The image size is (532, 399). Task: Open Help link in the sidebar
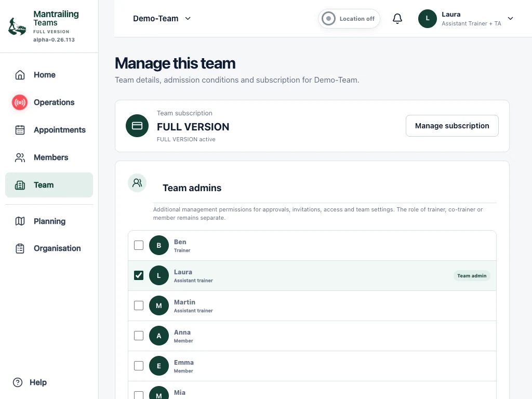[x=30, y=382]
